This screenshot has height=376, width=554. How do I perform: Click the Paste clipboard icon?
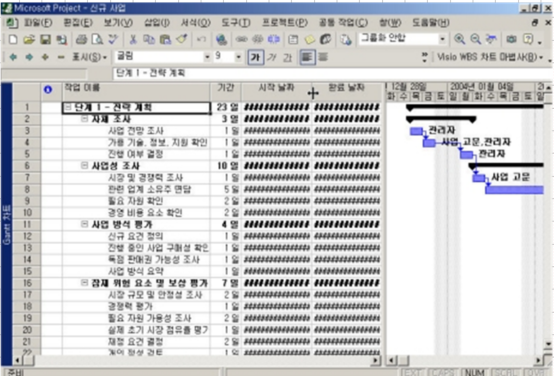click(165, 39)
